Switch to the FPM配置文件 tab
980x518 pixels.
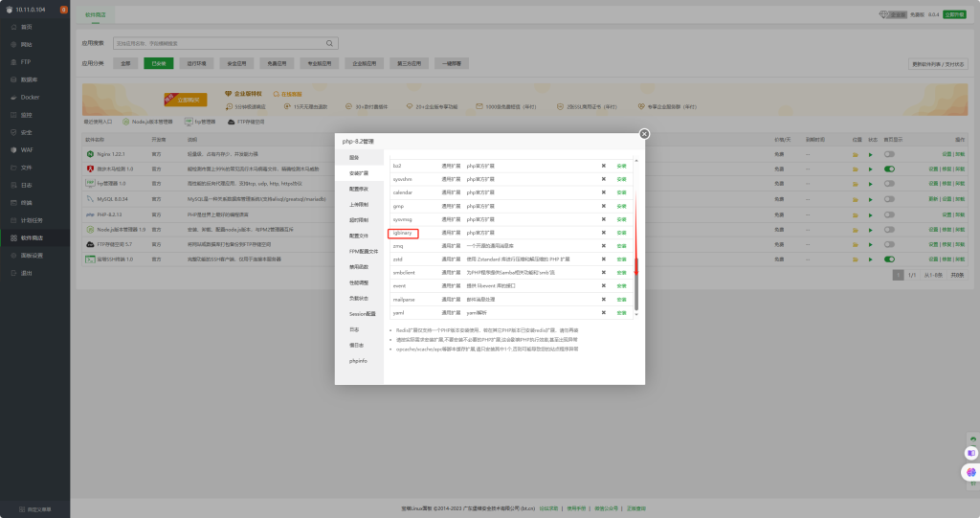360,252
